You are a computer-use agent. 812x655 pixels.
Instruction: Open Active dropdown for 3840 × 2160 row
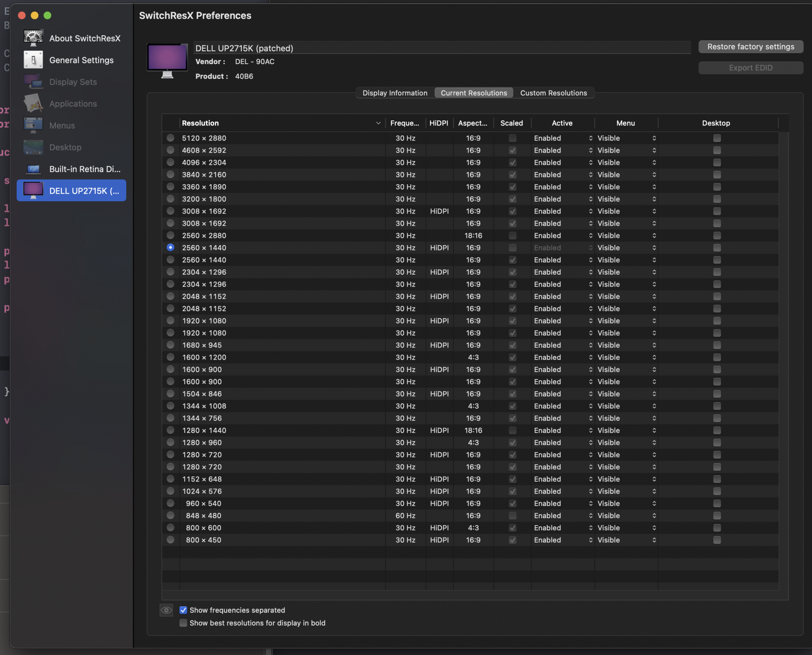point(563,175)
